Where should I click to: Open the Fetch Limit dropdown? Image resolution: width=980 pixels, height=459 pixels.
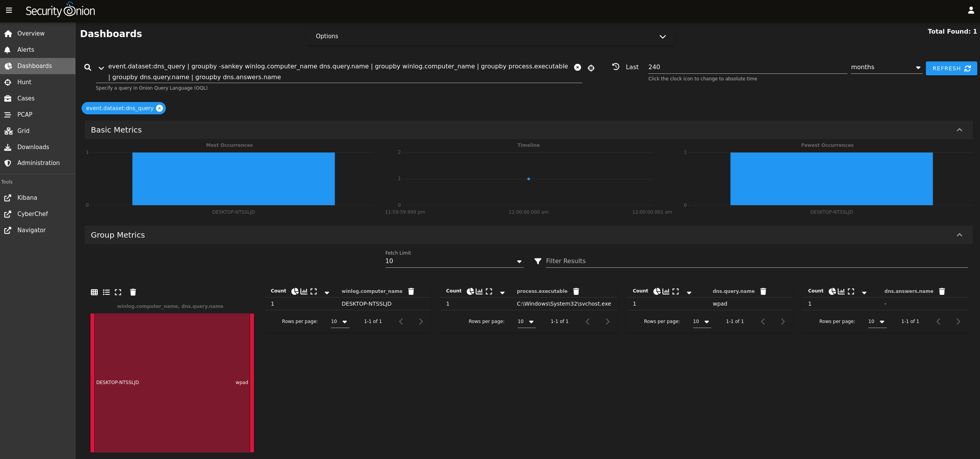pos(519,262)
